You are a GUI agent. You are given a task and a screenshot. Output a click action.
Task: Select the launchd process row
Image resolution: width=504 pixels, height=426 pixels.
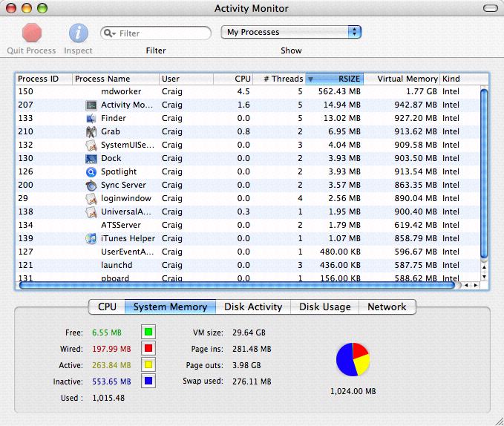click(247, 266)
